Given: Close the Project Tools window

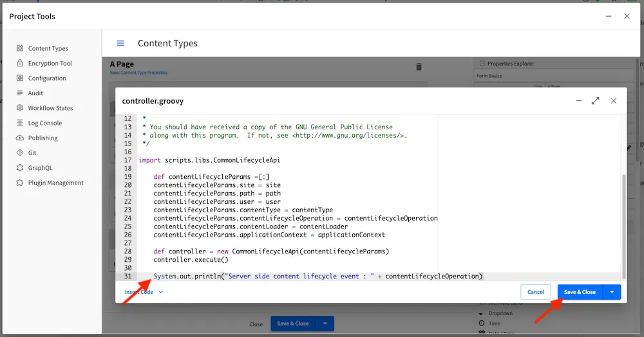Looking at the screenshot, I should (x=627, y=16).
